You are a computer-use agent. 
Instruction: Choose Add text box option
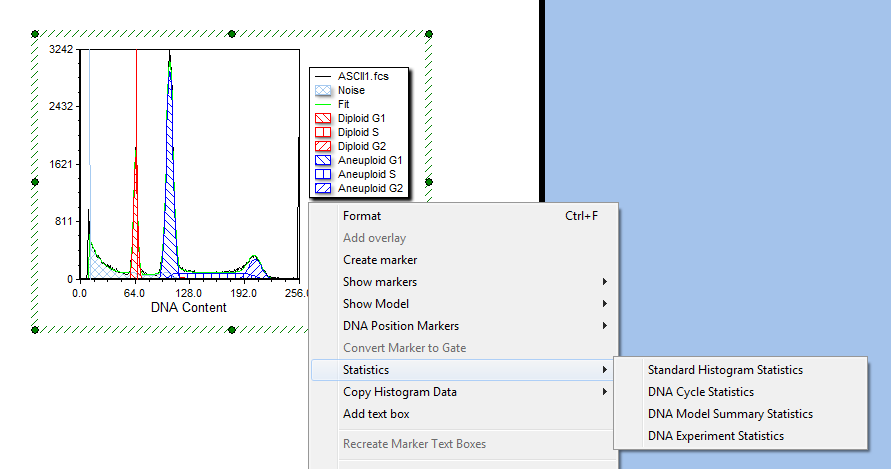tap(376, 414)
